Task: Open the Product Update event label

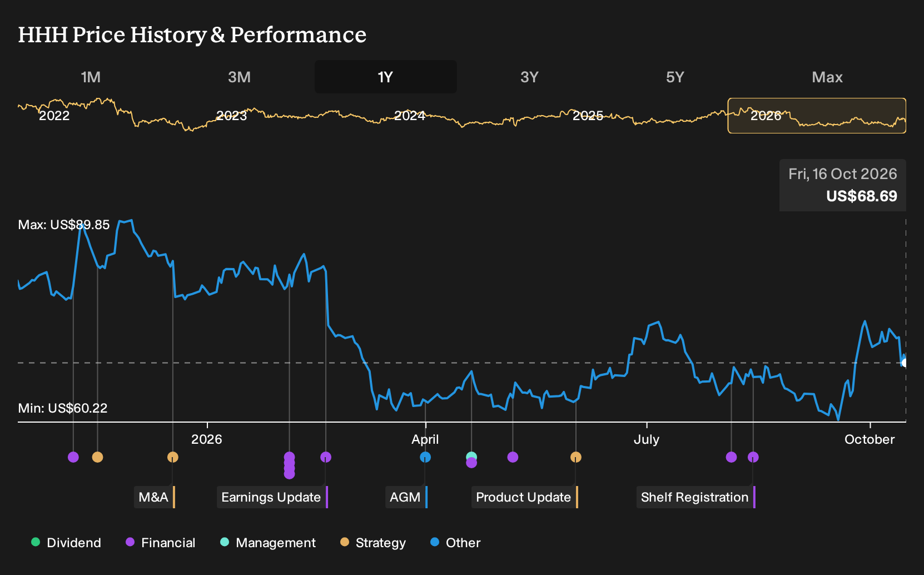Action: click(525, 497)
